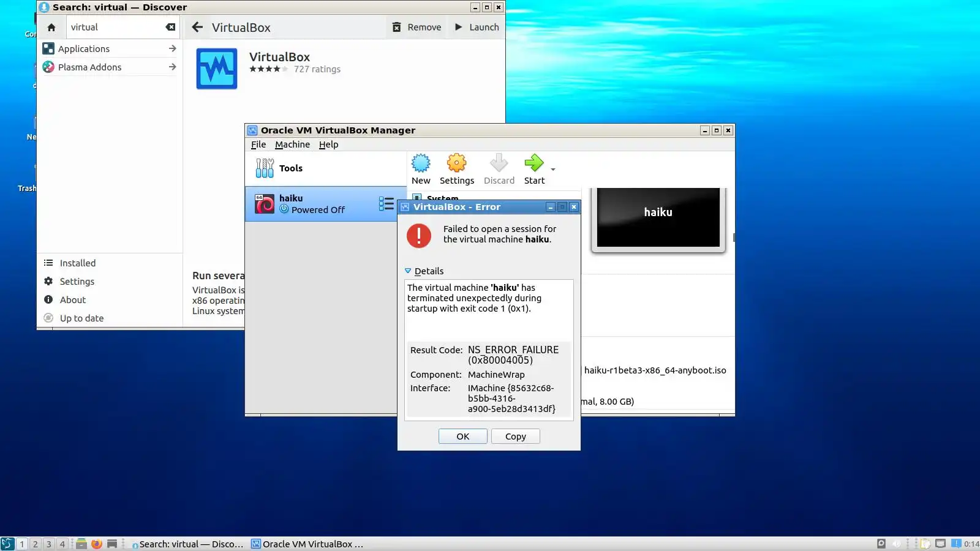Click the haiku-r1beta3-x86_64-anyboot.iso text
Screen dimensions: 980x551
(x=655, y=370)
